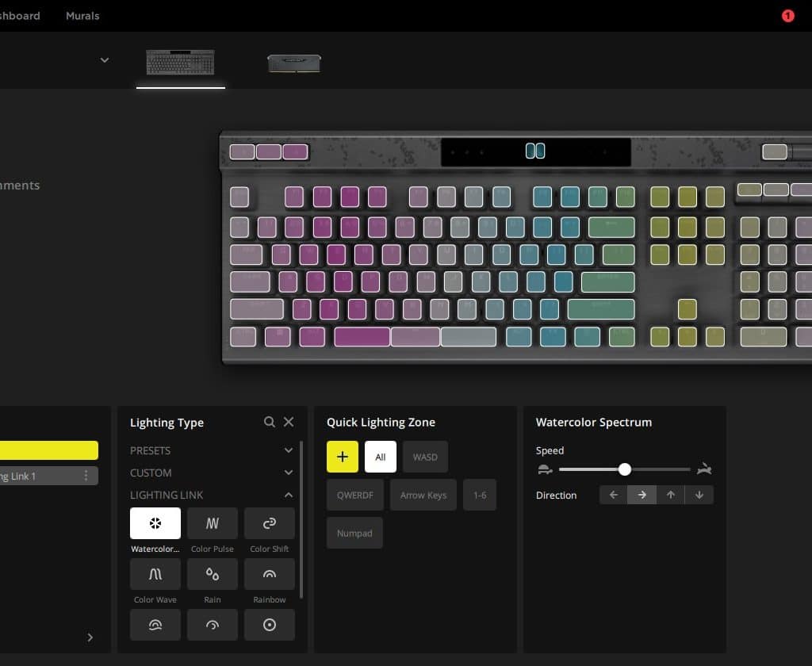This screenshot has width=812, height=666.
Task: Select the WASD quick lighting zone
Action: (425, 457)
